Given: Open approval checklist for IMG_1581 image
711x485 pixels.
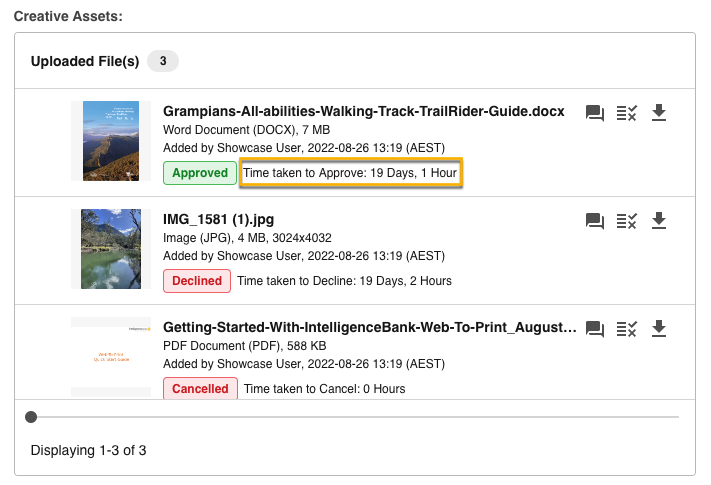Looking at the screenshot, I should click(626, 221).
